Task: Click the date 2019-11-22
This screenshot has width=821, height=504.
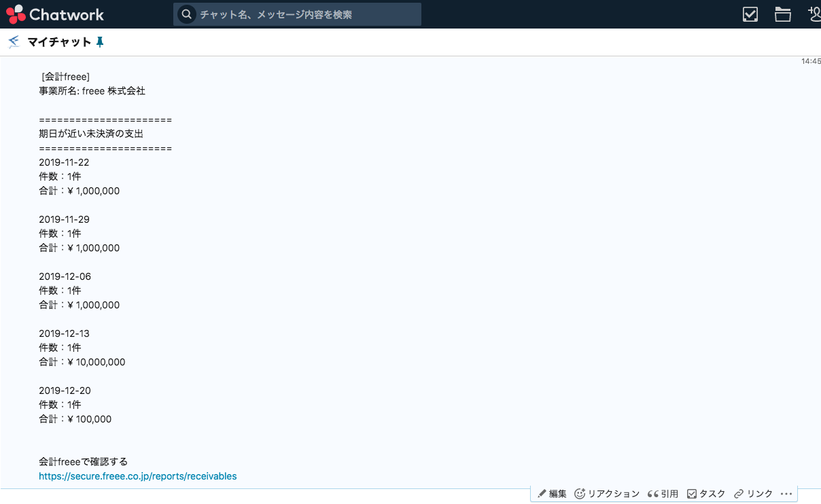Action: [64, 162]
